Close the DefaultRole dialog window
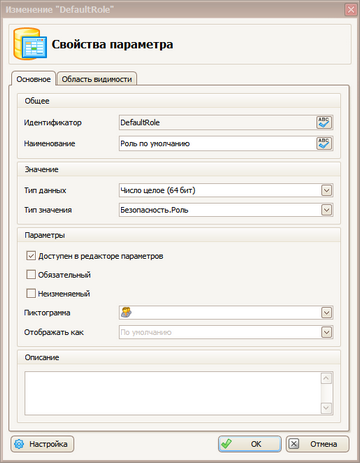The image size is (360, 463). 351,9
